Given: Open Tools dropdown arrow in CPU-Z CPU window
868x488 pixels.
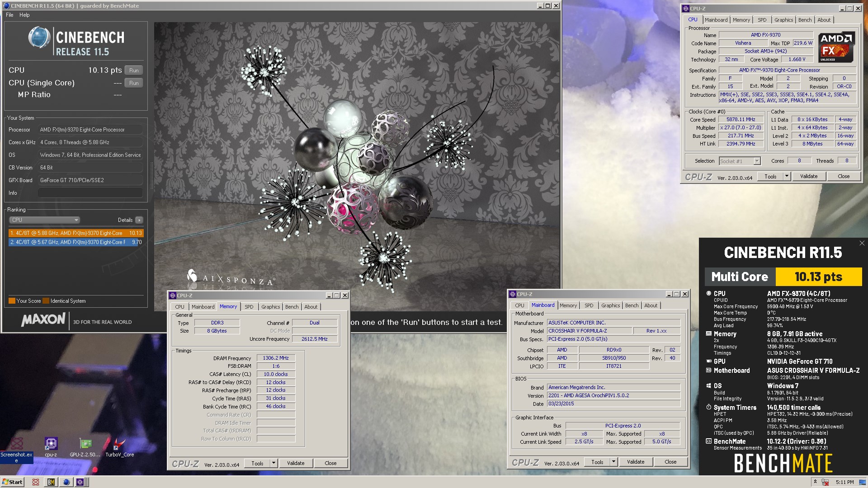Looking at the screenshot, I should 787,176.
